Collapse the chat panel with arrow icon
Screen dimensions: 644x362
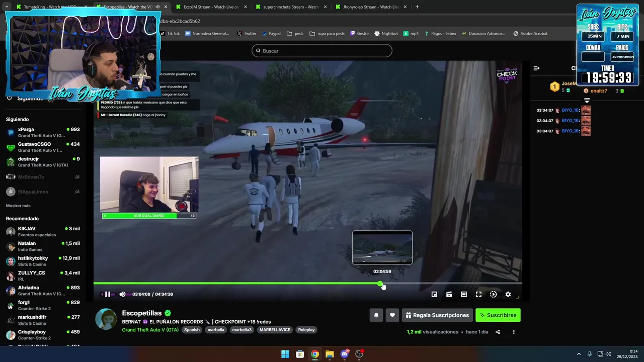coord(536,68)
